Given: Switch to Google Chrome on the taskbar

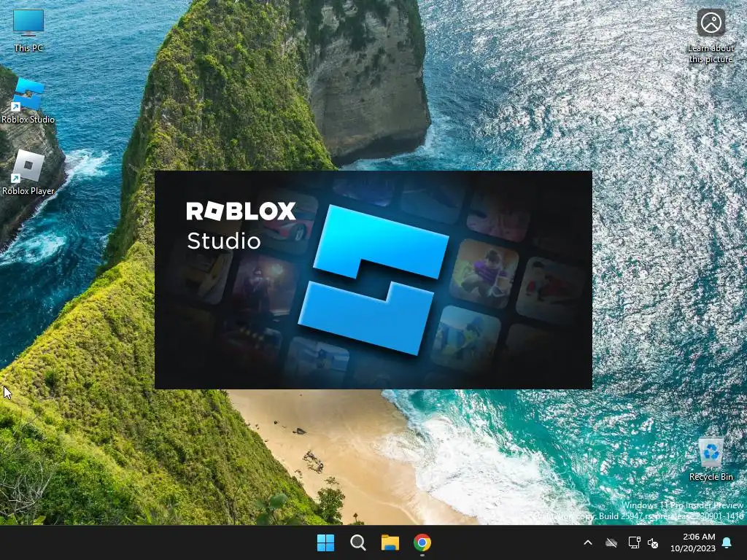Looking at the screenshot, I should [x=422, y=542].
